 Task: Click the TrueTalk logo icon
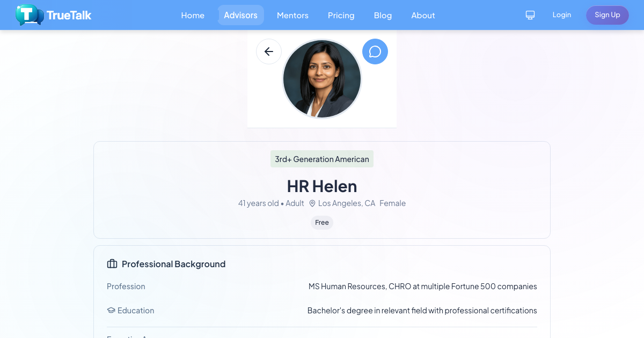(30, 15)
